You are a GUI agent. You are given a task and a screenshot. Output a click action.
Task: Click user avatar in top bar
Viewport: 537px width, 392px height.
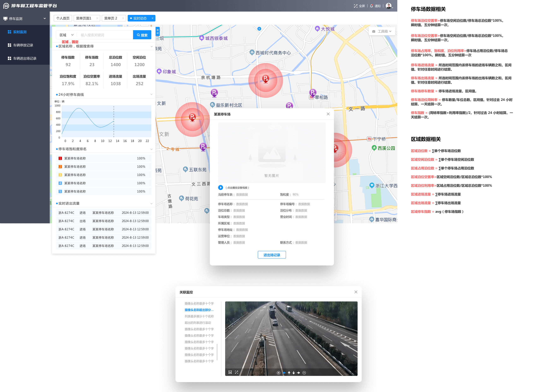pos(389,6)
